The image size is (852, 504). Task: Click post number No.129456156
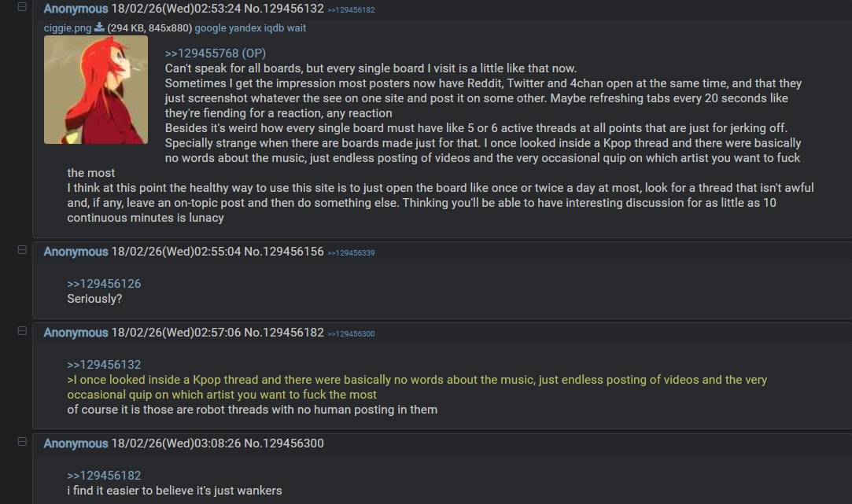284,252
